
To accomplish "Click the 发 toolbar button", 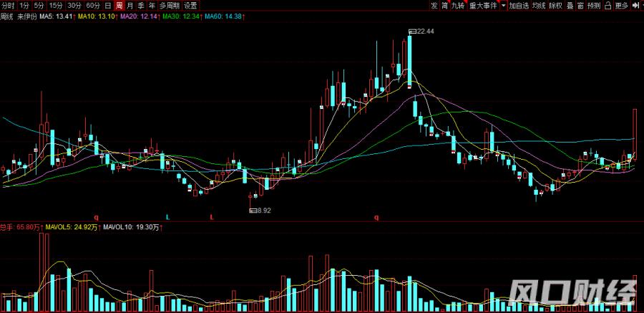I will [x=434, y=6].
